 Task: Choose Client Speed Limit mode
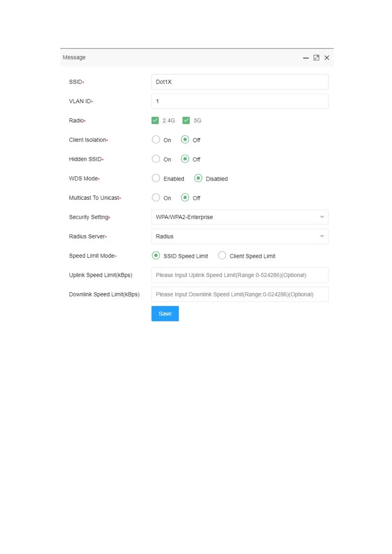click(222, 256)
